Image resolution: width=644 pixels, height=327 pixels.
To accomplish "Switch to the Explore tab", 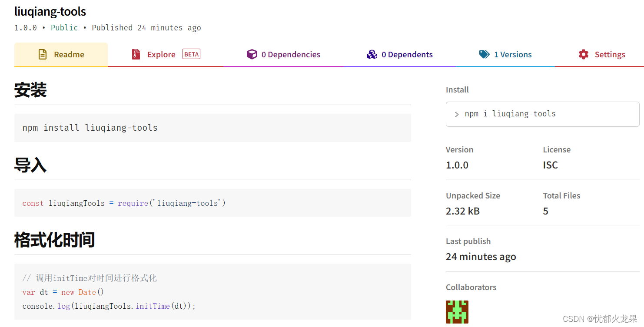I will pyautogui.click(x=166, y=55).
